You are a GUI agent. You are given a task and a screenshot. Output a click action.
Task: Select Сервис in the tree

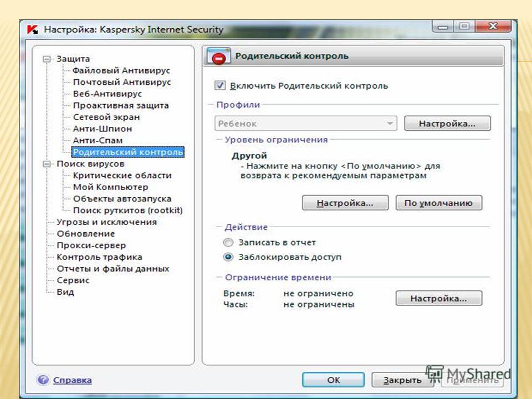(73, 280)
